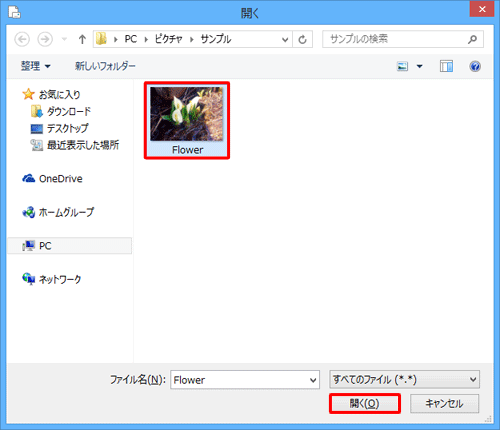The image size is (500, 430).
Task: Click the 最近表示した場所 icon
Action: (x=37, y=145)
